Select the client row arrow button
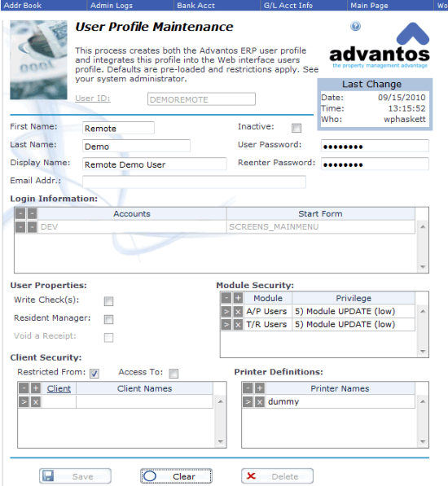Image resolution: width=448 pixels, height=486 pixels. [x=24, y=402]
